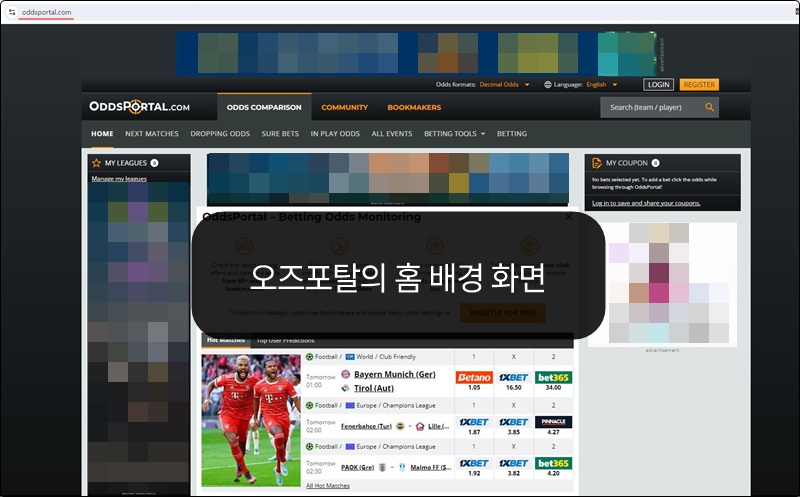Open the Bayern Munich (Ger) link
The image size is (800, 497).
pyautogui.click(x=395, y=375)
